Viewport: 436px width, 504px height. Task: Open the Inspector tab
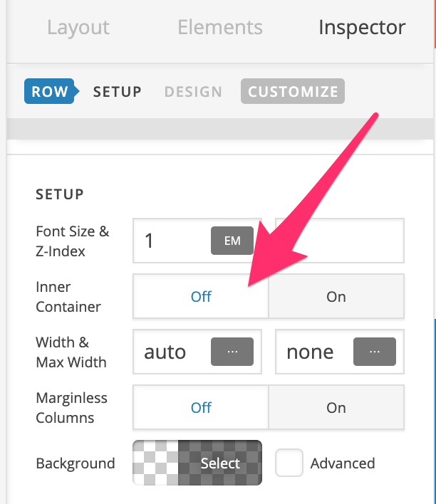pyautogui.click(x=362, y=27)
